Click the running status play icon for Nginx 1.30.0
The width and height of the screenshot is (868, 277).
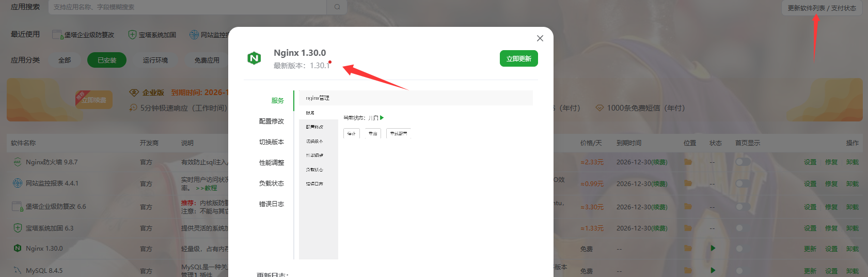click(x=713, y=248)
